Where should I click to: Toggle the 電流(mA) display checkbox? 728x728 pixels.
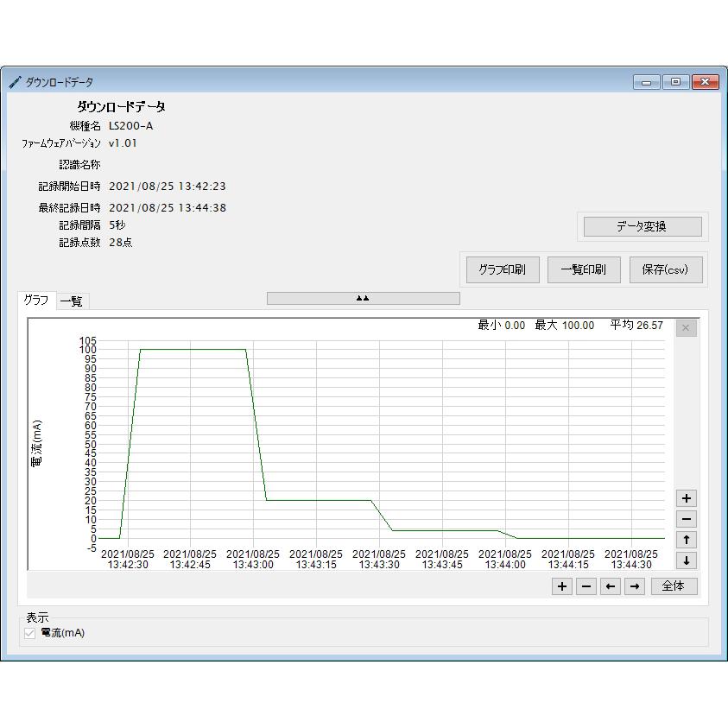coord(29,633)
